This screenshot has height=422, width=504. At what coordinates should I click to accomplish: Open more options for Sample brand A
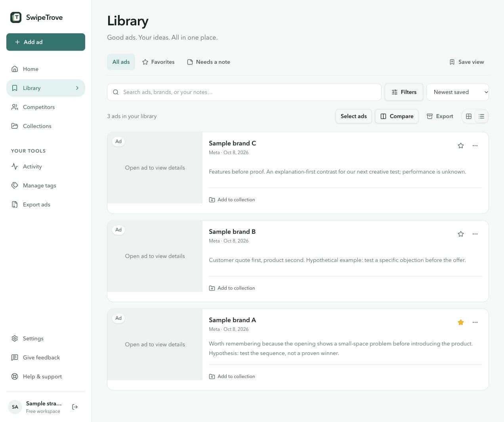tap(475, 322)
